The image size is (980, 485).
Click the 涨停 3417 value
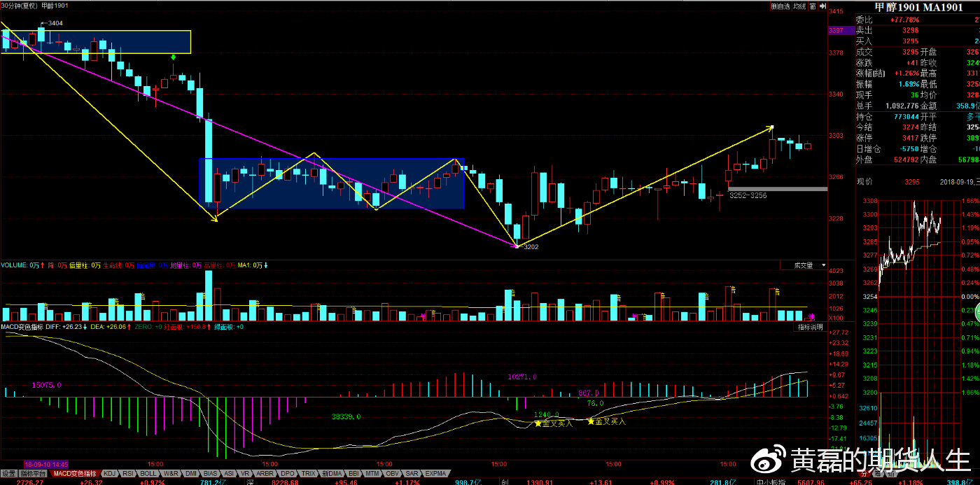[910, 138]
